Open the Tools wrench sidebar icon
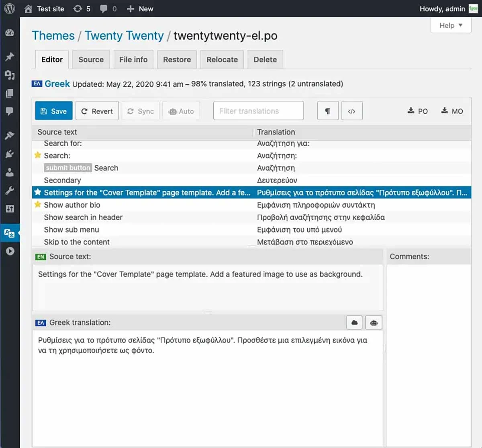This screenshot has width=482, height=448. tap(10, 190)
